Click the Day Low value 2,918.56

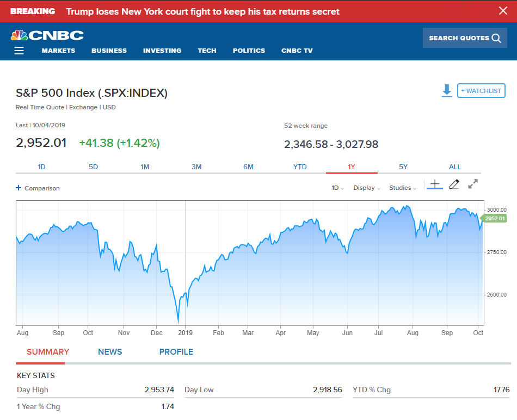(x=328, y=390)
